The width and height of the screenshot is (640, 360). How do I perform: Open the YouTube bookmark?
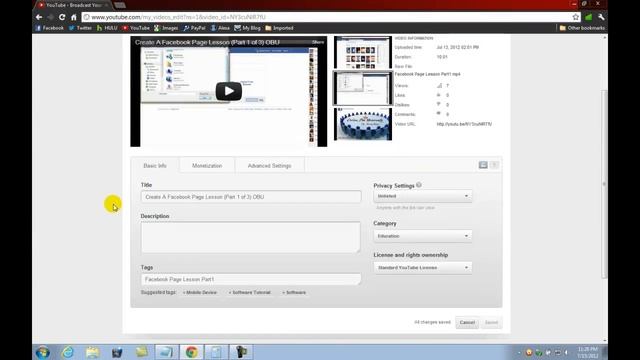[136, 28]
